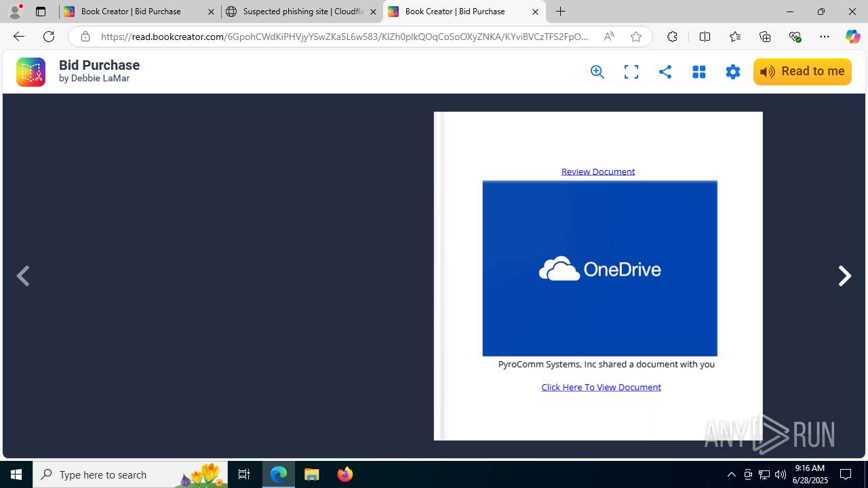The width and height of the screenshot is (868, 488).
Task: Close the Suspected phishing site tab
Action: 373,12
